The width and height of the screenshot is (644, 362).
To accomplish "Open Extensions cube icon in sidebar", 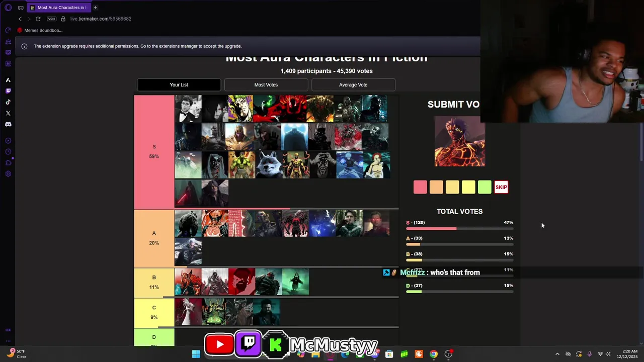I will point(8,163).
